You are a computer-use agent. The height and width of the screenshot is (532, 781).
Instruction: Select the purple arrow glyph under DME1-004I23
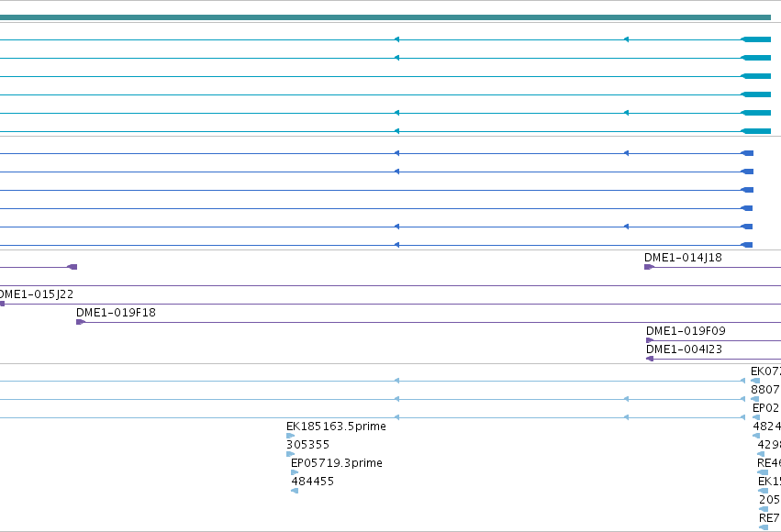pyautogui.click(x=650, y=359)
